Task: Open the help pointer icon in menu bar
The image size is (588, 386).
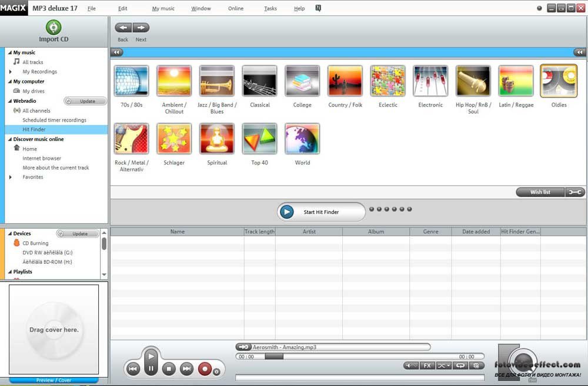Action: (318, 8)
